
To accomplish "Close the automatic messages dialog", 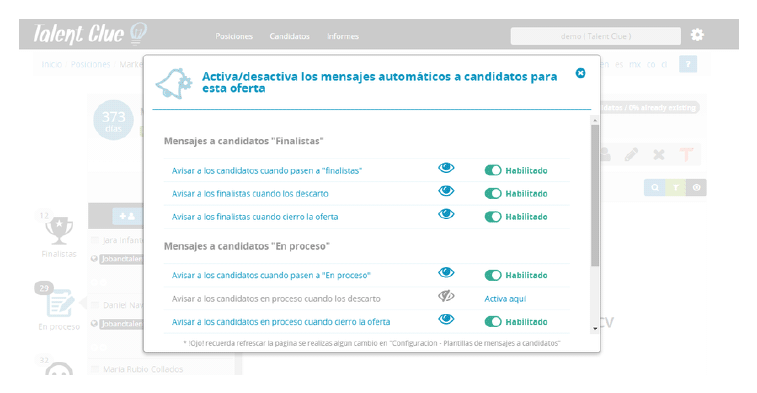I will pos(580,73).
